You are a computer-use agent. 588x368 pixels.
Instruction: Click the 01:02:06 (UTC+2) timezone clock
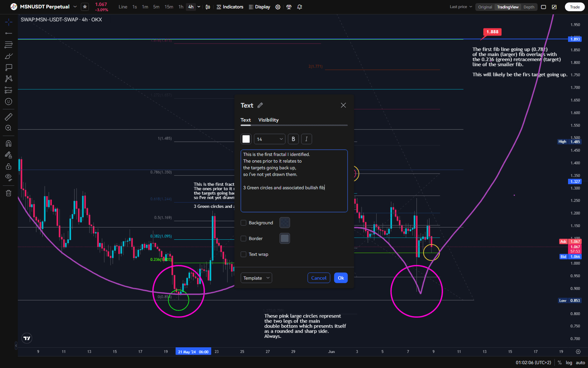pos(533,363)
